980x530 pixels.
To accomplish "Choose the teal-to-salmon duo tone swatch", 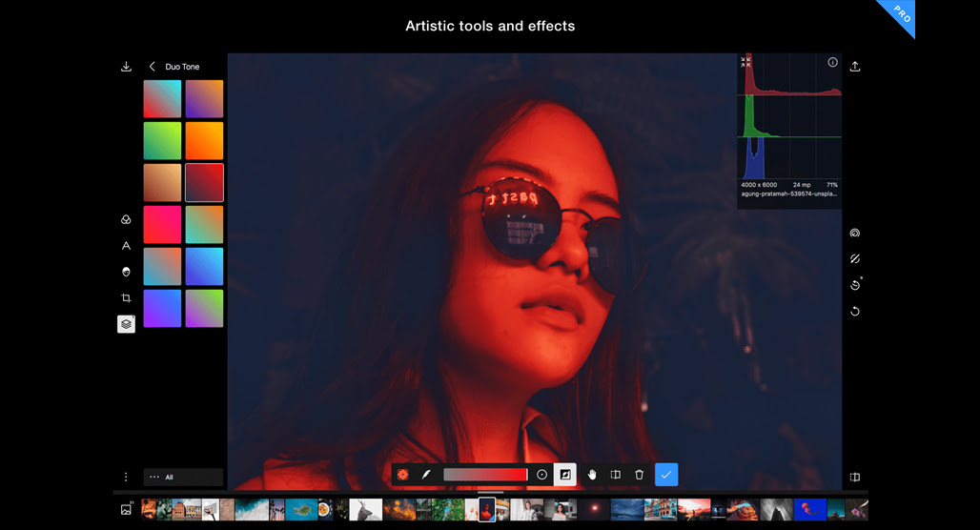I will [162, 266].
